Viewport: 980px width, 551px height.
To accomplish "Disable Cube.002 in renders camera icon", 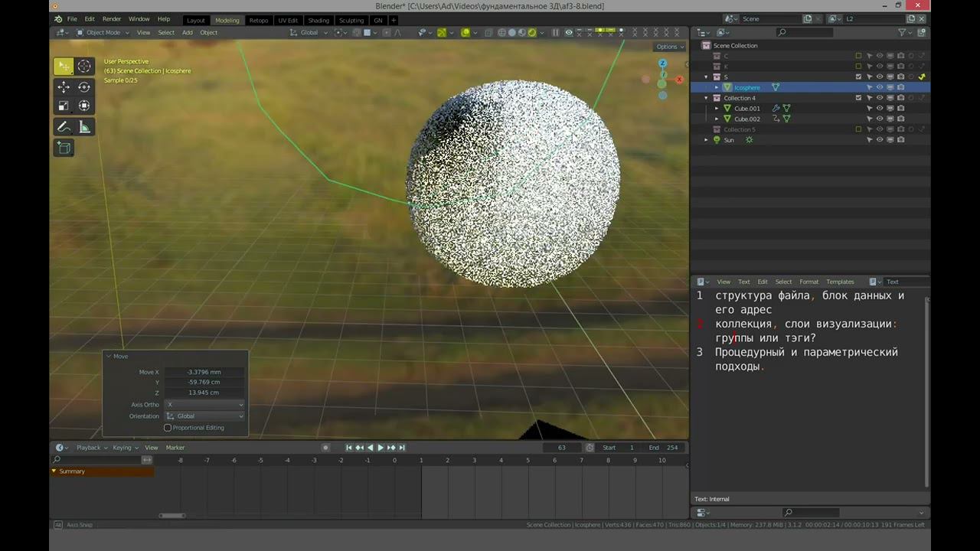I will pyautogui.click(x=900, y=119).
